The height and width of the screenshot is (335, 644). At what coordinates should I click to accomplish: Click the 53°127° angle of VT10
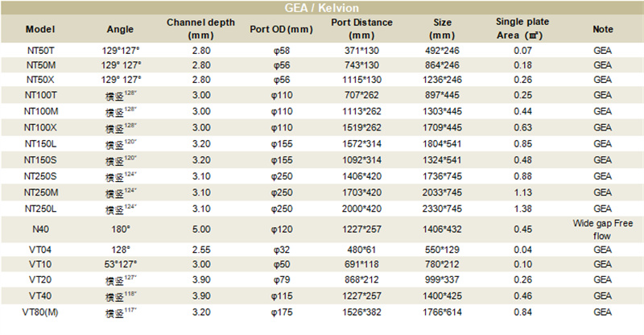pos(120,264)
